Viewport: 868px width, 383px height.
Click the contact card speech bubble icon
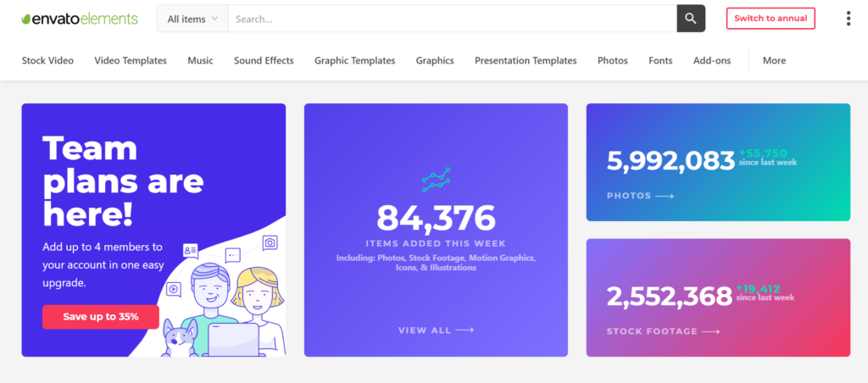(x=191, y=251)
